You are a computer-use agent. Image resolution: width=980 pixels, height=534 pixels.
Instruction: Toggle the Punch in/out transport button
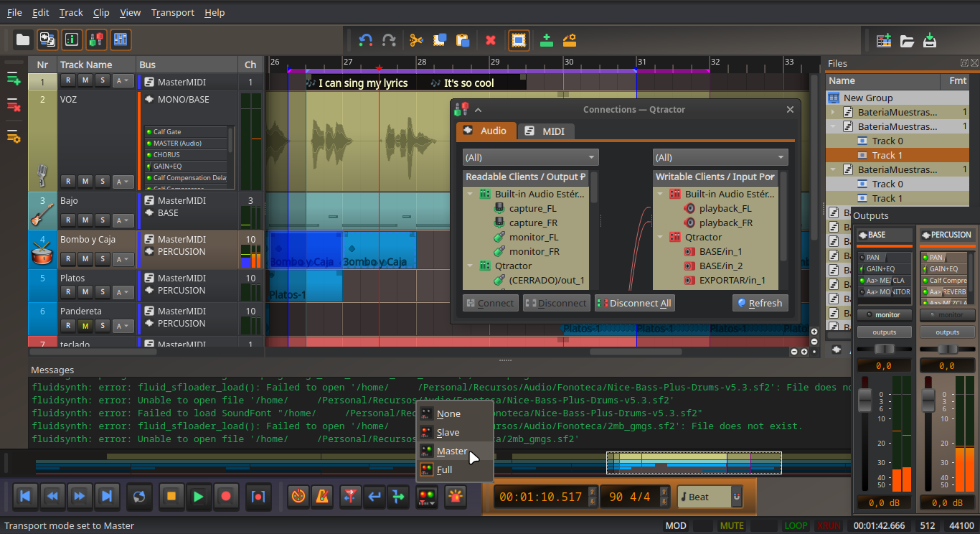(x=258, y=496)
